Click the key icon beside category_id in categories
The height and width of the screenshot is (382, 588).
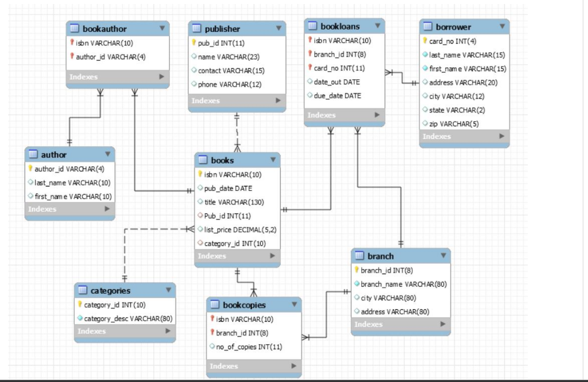click(80, 305)
